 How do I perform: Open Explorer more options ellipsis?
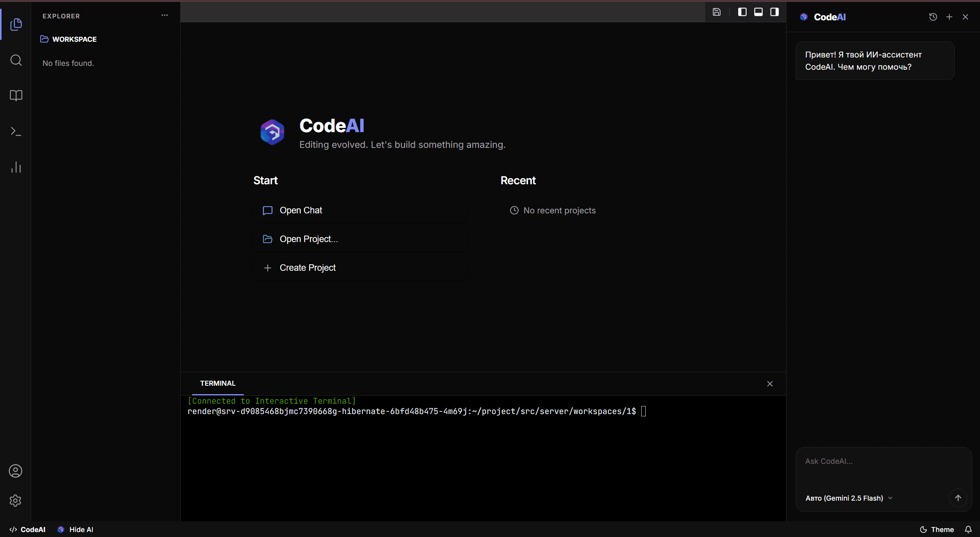click(164, 15)
